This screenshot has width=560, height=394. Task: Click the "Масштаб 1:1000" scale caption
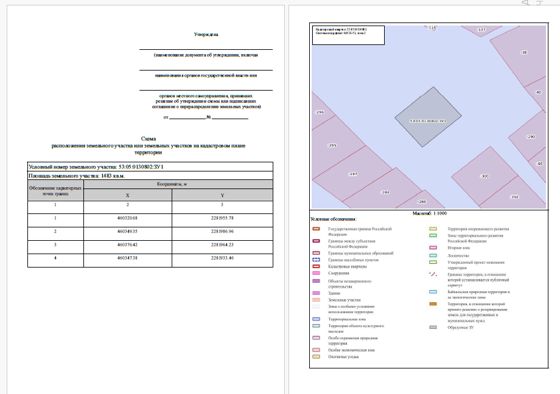pyautogui.click(x=429, y=213)
